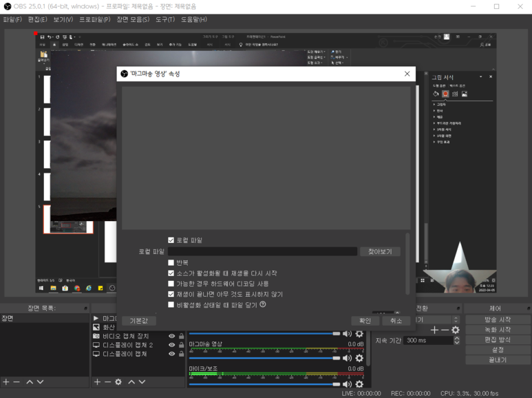Open 설정 settings button
Screen dimensions: 532x398
(498, 349)
